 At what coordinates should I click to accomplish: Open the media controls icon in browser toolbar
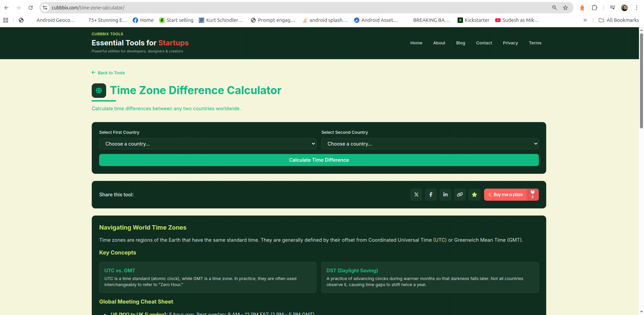(612, 7)
